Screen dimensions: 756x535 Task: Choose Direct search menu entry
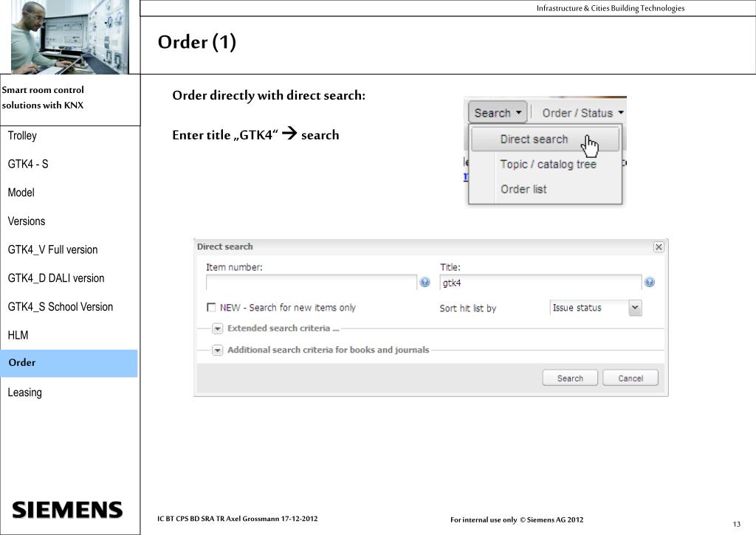click(545, 139)
